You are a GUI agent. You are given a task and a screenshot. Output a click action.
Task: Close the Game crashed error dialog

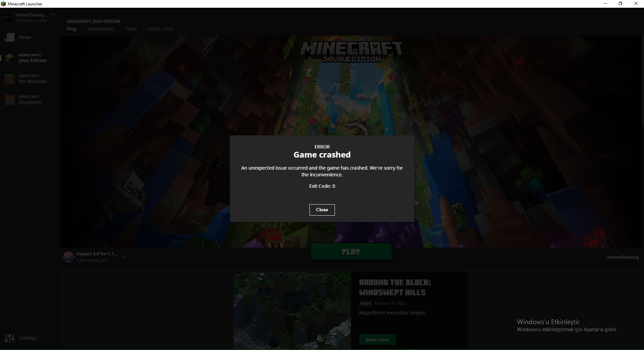(x=322, y=210)
